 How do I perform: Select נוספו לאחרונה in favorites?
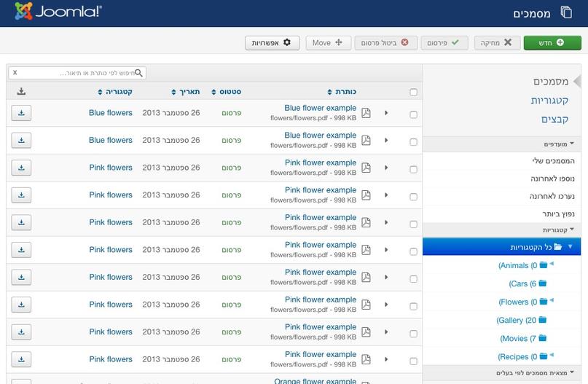pos(552,179)
